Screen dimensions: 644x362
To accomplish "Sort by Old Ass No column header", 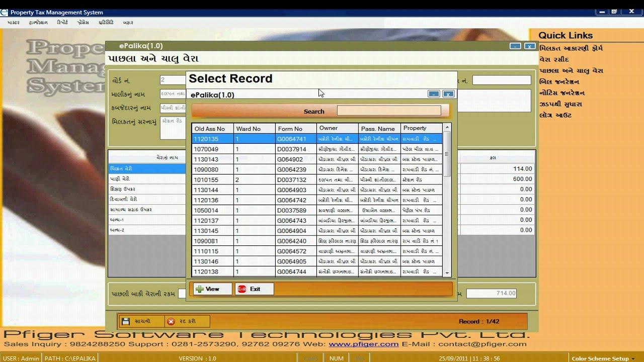I will pyautogui.click(x=213, y=128).
